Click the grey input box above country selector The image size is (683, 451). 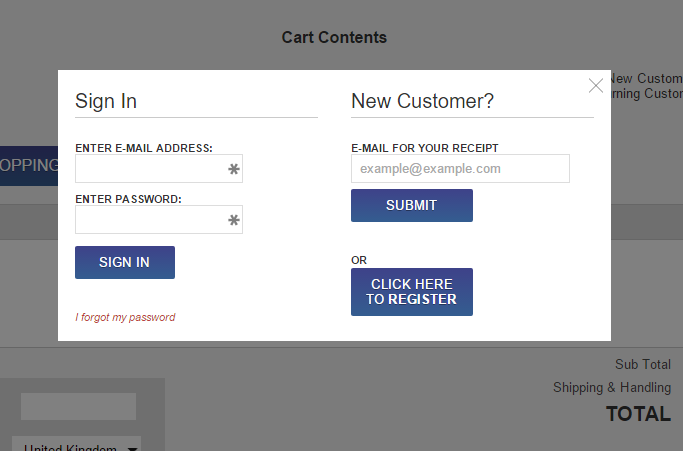(78, 406)
